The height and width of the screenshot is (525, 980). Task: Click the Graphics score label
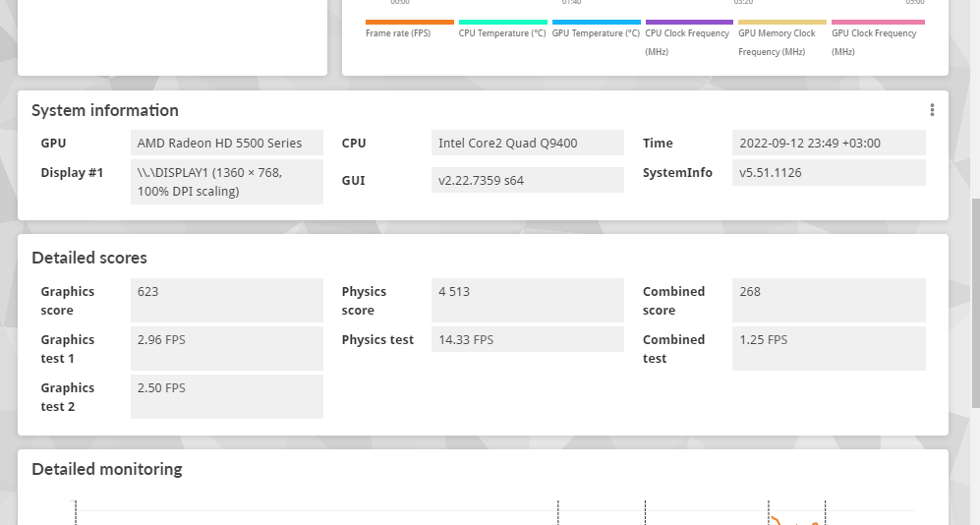(x=68, y=301)
